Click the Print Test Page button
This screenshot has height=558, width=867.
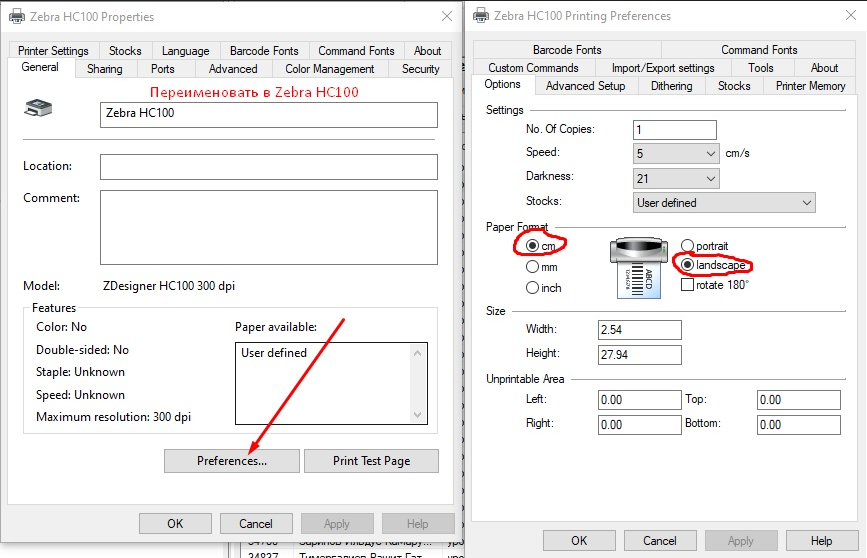tap(371, 461)
